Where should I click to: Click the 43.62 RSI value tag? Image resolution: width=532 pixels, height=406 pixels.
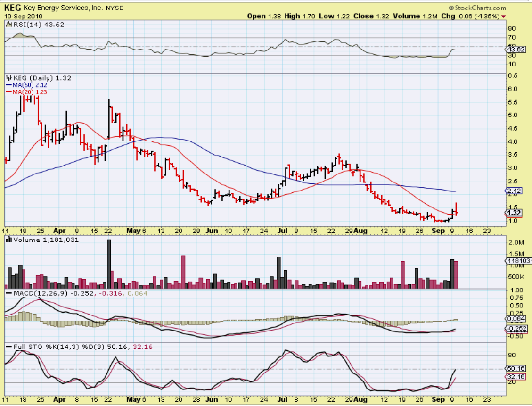pos(515,49)
